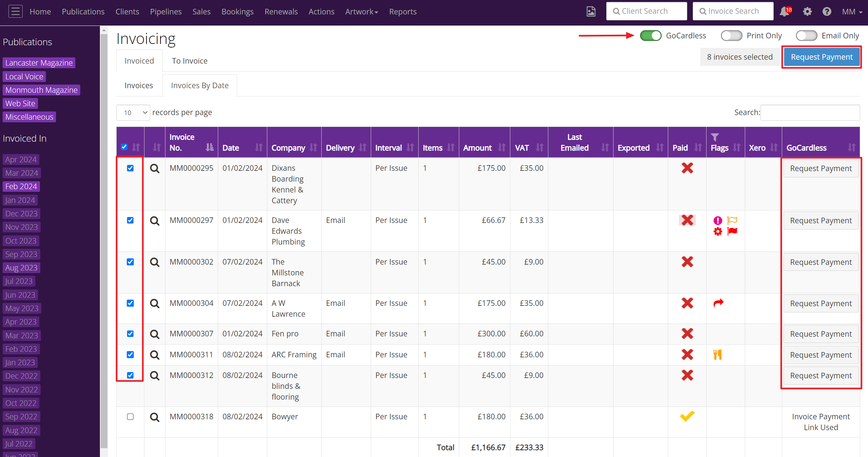Open the records per page dropdown

133,113
